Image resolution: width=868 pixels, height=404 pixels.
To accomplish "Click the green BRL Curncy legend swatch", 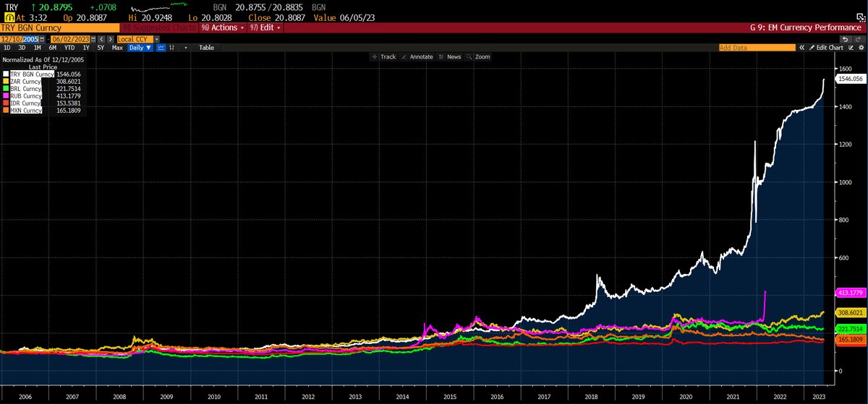I will (6, 89).
